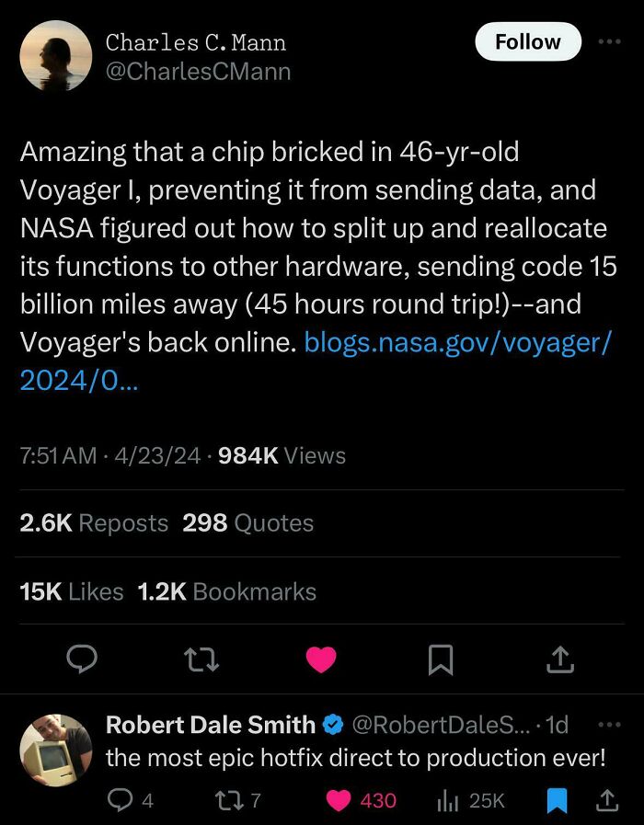The height and width of the screenshot is (825, 644).
Task: Open Robert Dale Smith's profile avatar
Action: coord(56,751)
